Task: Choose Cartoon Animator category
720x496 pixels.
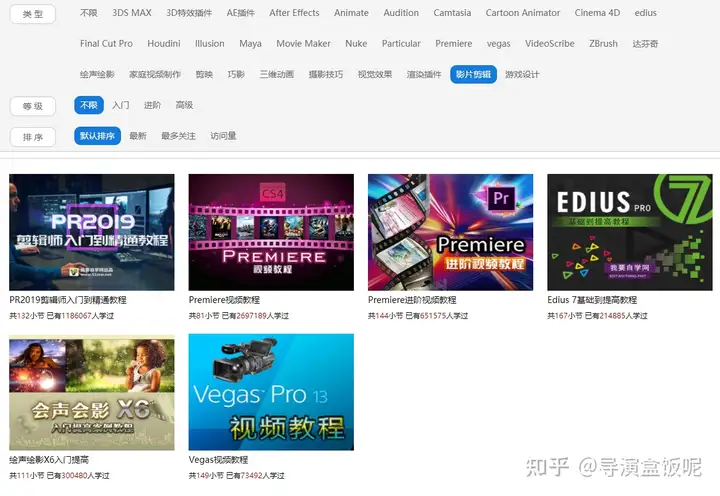Action: (x=523, y=13)
